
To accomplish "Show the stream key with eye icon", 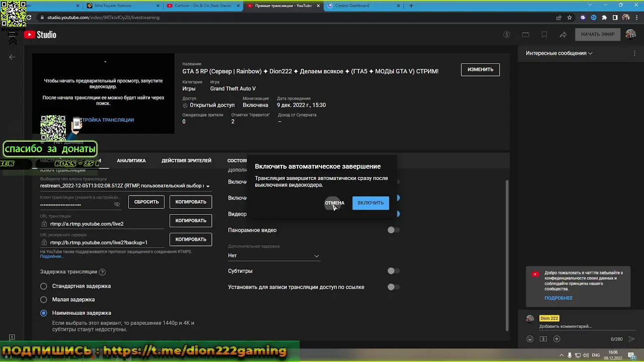I will (x=117, y=204).
